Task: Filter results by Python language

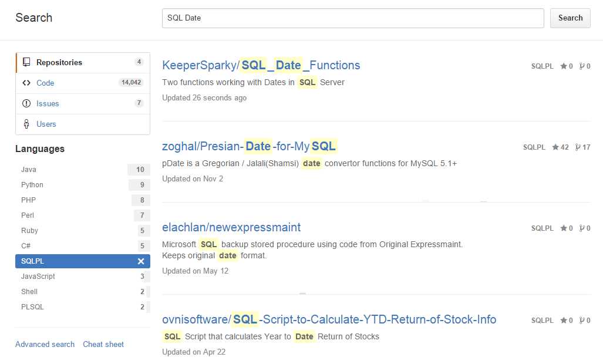Action: coord(32,184)
